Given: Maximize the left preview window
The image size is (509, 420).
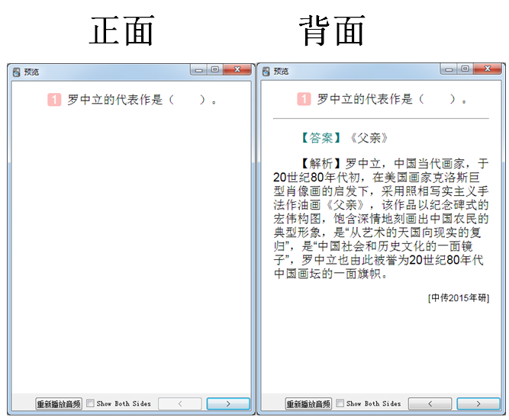Looking at the screenshot, I should (215, 69).
